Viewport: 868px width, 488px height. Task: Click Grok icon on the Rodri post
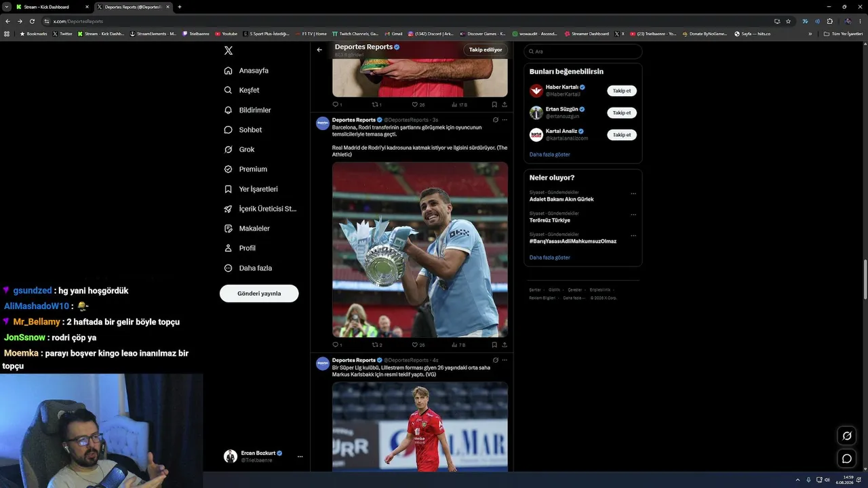click(x=496, y=120)
